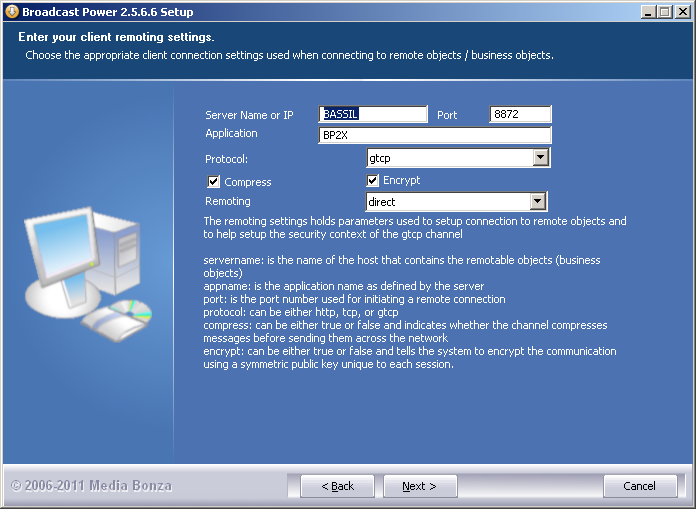This screenshot has width=696, height=509.
Task: Click the Application text field
Action: 435,135
